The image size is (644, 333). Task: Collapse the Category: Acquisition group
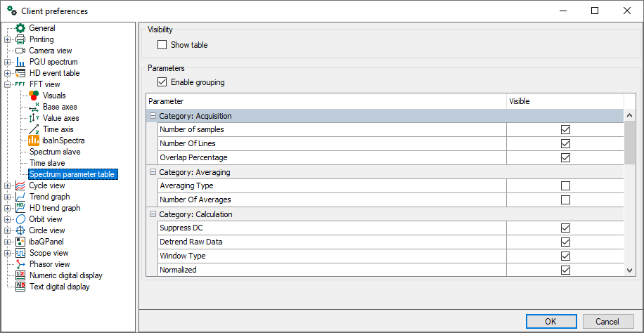click(x=153, y=116)
